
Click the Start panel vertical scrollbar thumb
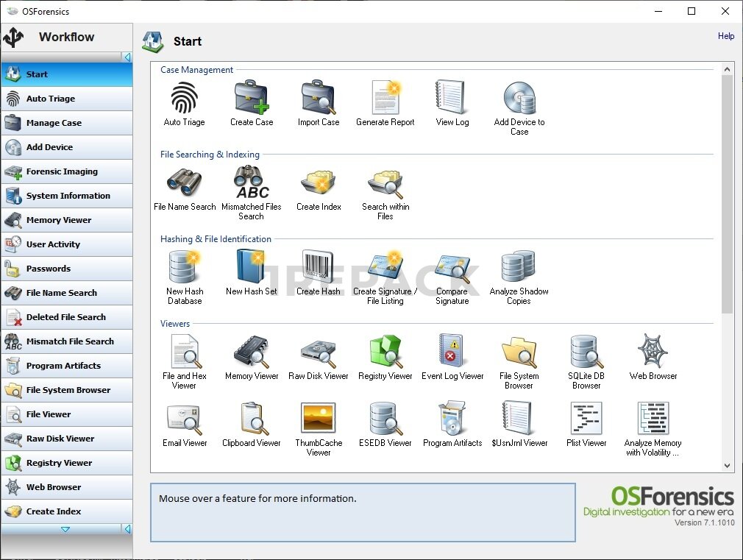click(728, 191)
